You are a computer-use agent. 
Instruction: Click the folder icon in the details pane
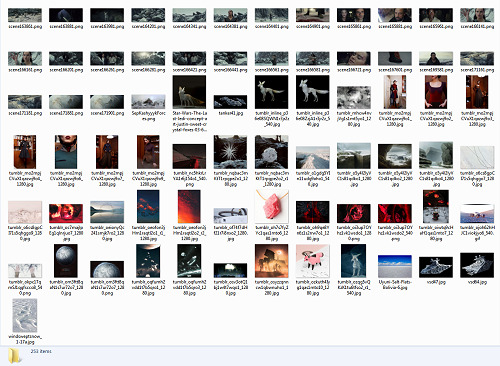tap(15, 356)
